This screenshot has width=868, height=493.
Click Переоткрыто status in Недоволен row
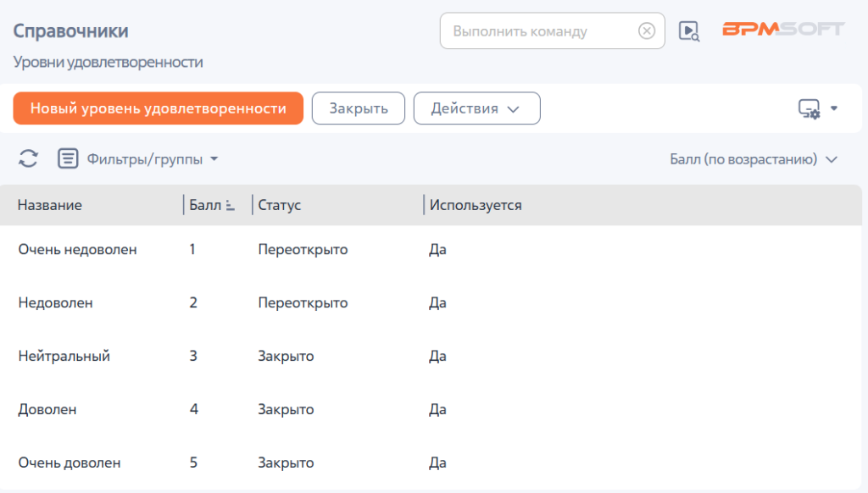[303, 302]
